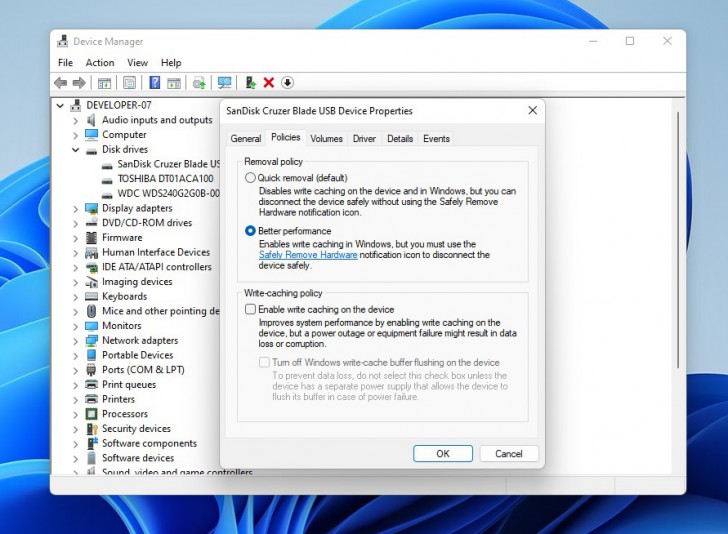Click the black down-arrow circle toolbar icon

tap(287, 83)
